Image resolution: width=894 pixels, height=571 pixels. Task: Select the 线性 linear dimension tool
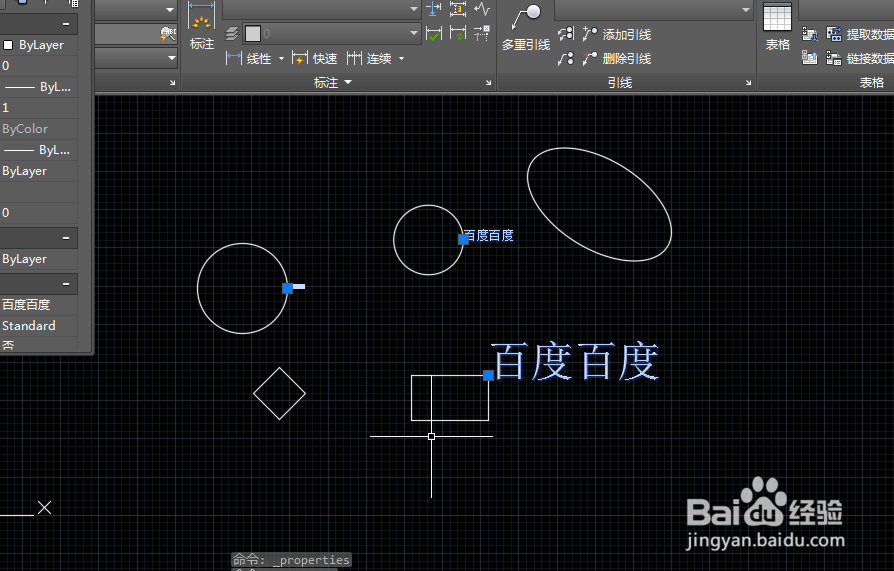[x=249, y=58]
